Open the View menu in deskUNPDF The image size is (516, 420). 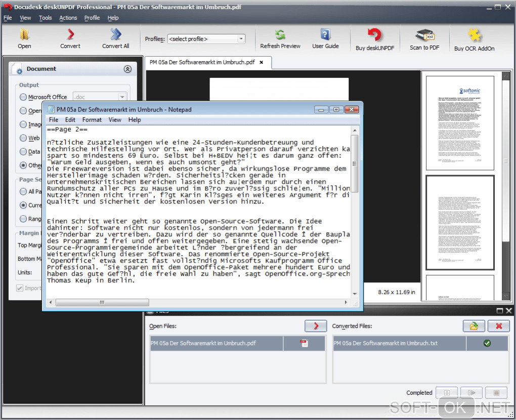point(25,18)
